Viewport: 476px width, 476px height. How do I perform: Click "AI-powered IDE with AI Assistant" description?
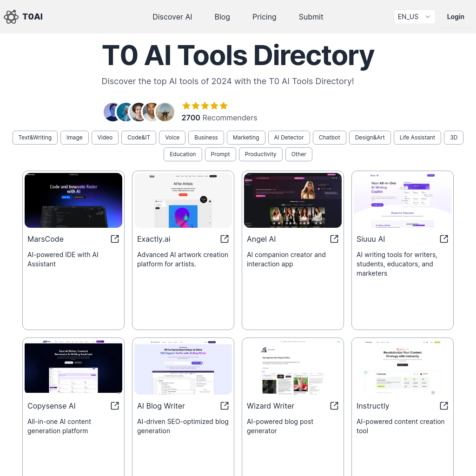tap(63, 259)
